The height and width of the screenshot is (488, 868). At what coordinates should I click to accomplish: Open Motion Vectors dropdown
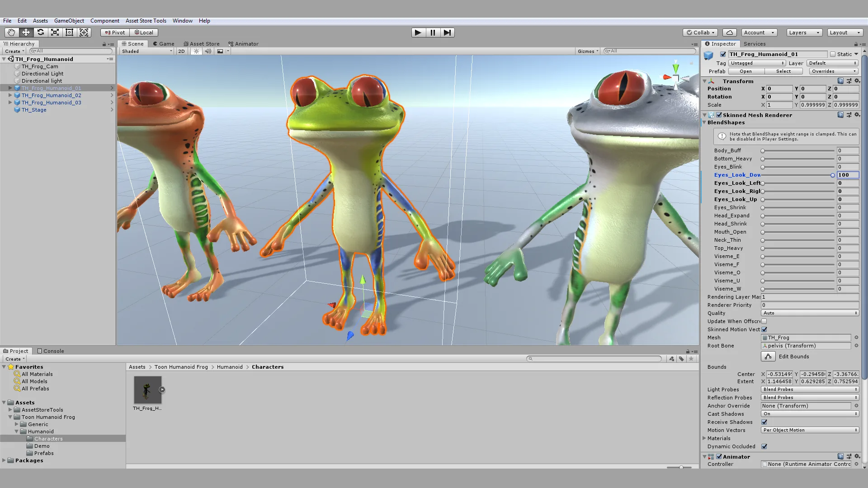tap(810, 430)
